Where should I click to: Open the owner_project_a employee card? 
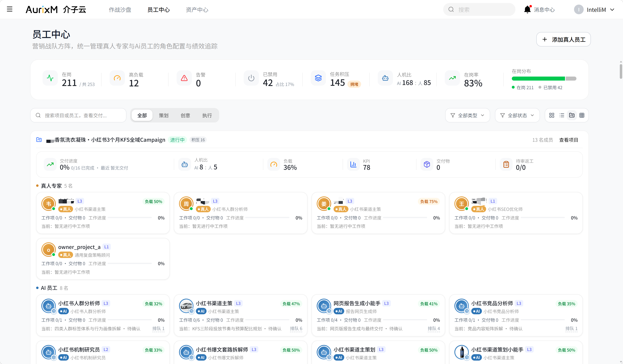(103, 259)
